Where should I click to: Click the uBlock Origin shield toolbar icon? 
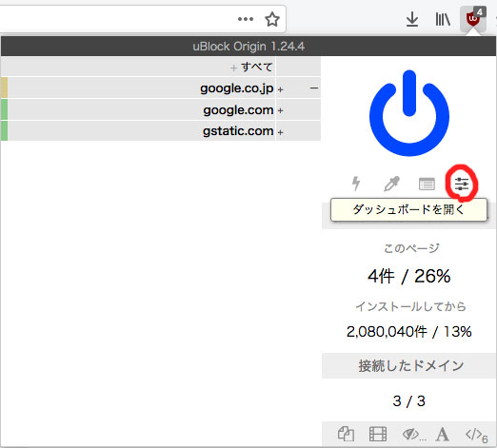pyautogui.click(x=473, y=19)
